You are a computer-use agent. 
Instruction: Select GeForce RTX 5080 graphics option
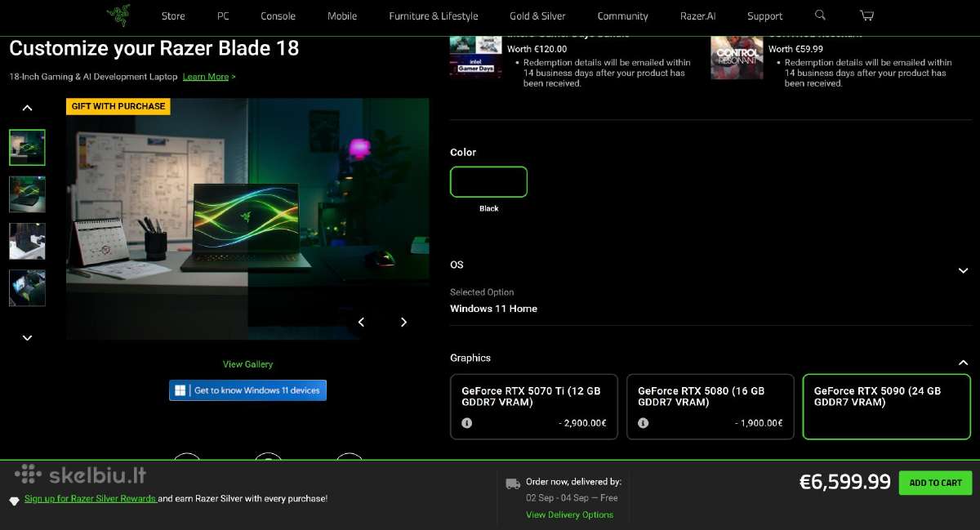[x=710, y=407]
